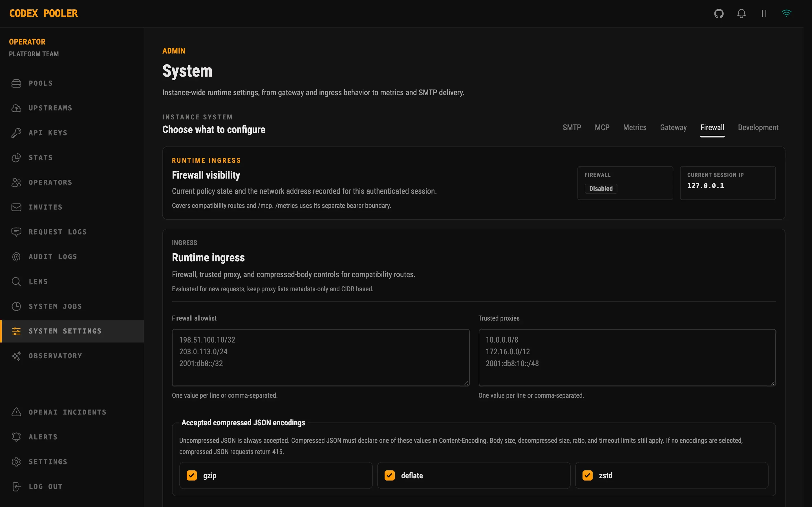
Task: Focus the Firewall allowlist text area
Action: click(321, 357)
